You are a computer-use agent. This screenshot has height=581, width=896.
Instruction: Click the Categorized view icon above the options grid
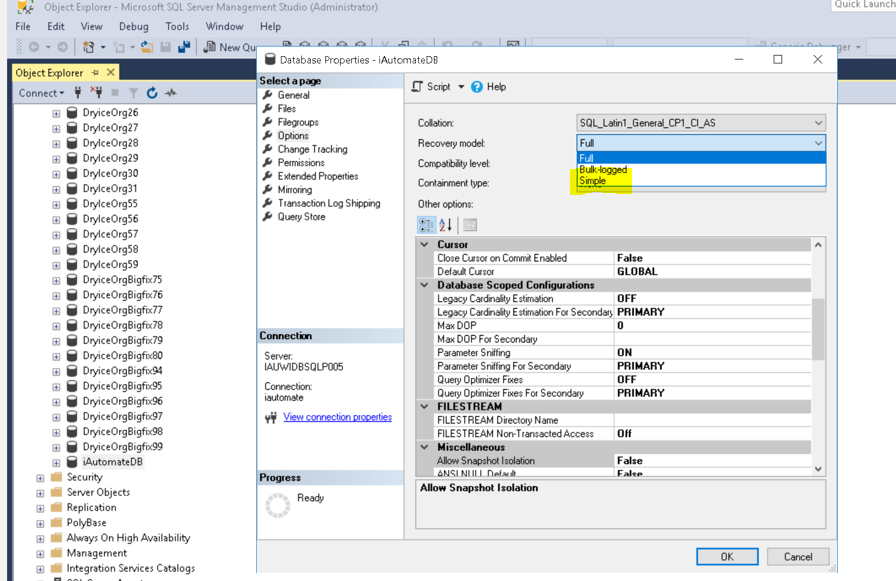click(x=426, y=225)
